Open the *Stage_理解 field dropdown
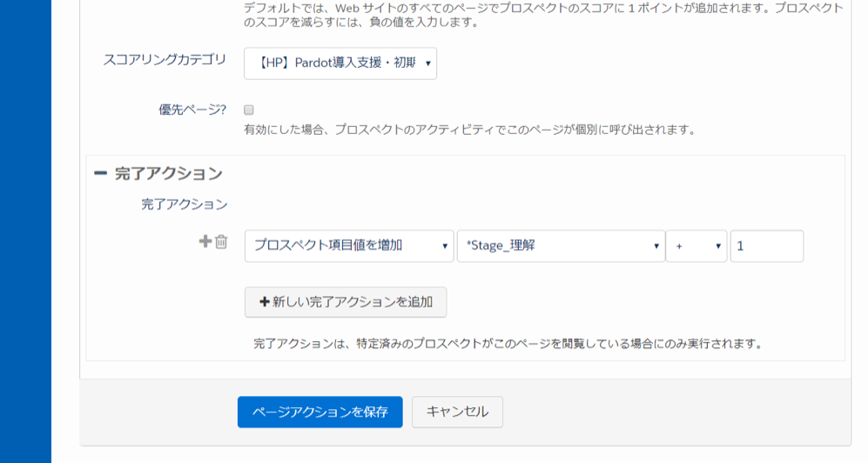The width and height of the screenshot is (868, 463). click(560, 245)
